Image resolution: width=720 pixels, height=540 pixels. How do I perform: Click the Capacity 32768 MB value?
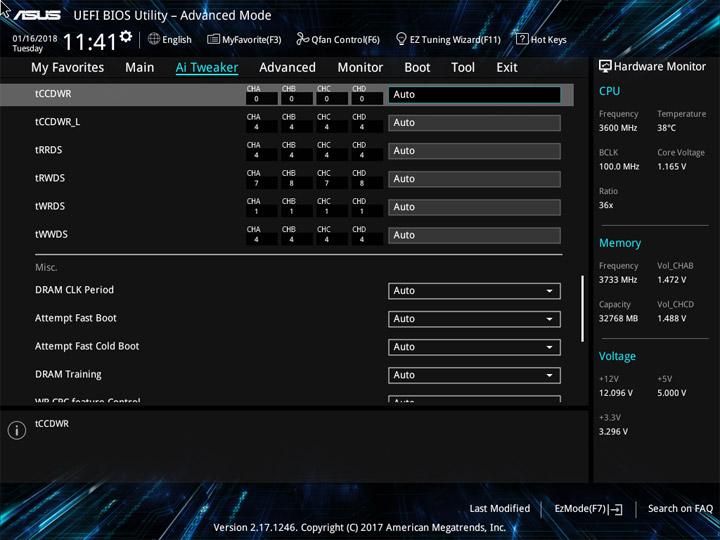pyautogui.click(x=619, y=318)
